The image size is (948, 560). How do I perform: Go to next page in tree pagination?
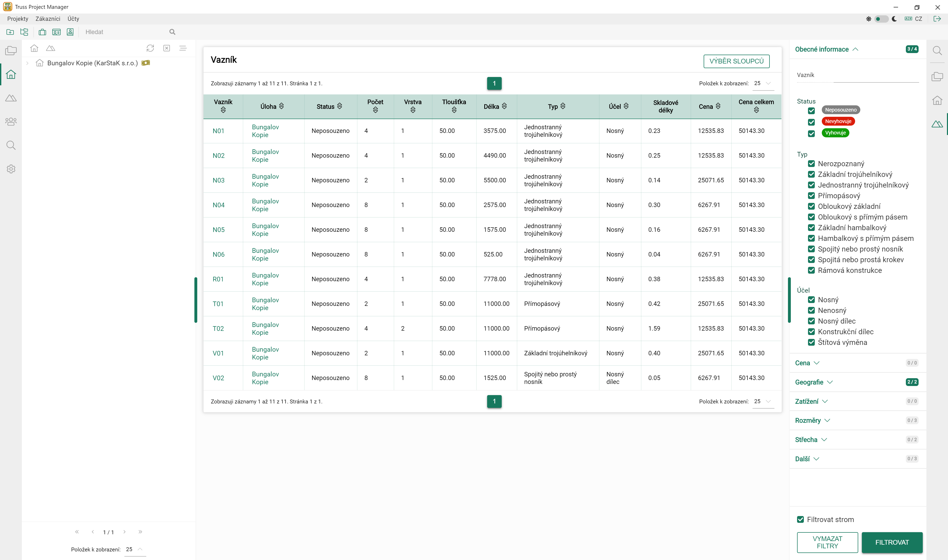click(125, 532)
